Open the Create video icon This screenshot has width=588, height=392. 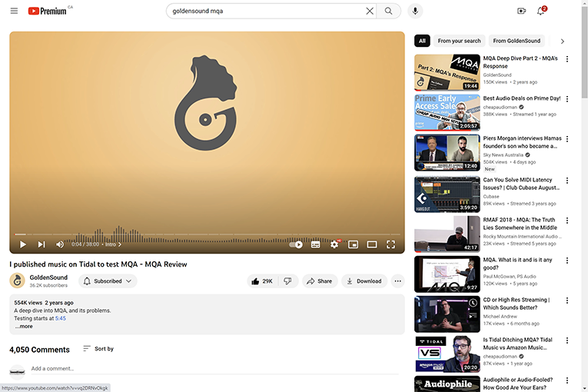[521, 11]
